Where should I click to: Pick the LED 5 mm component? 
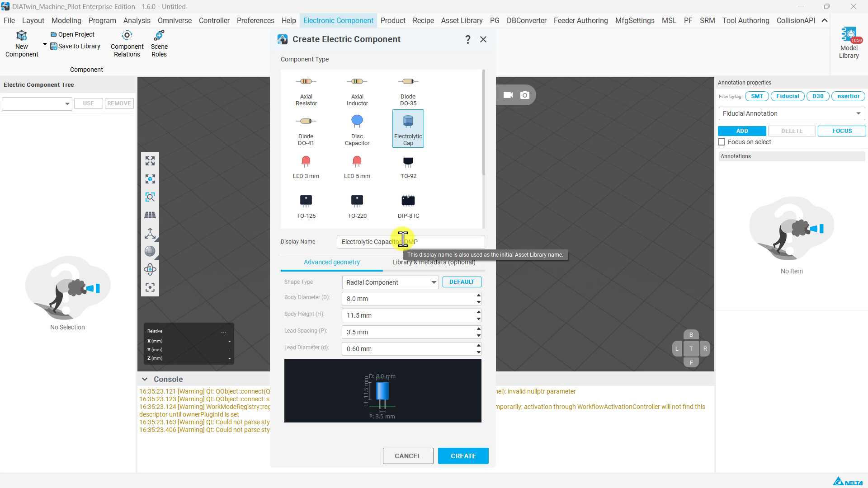[x=357, y=167]
